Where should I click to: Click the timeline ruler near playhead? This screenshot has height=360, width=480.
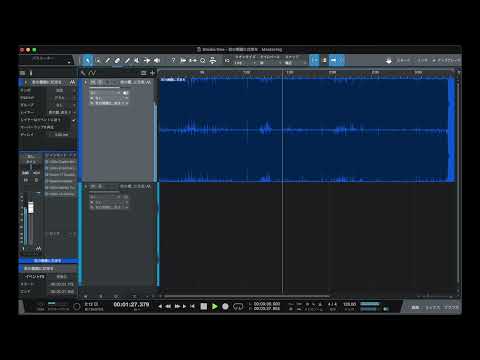click(x=282, y=72)
